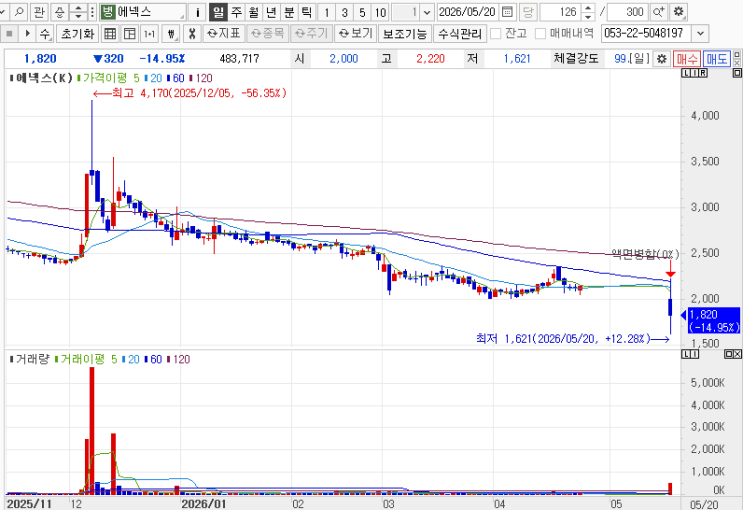743x510 pixels.
Task: Enable the 매매내역 checkbox
Action: pyautogui.click(x=540, y=34)
